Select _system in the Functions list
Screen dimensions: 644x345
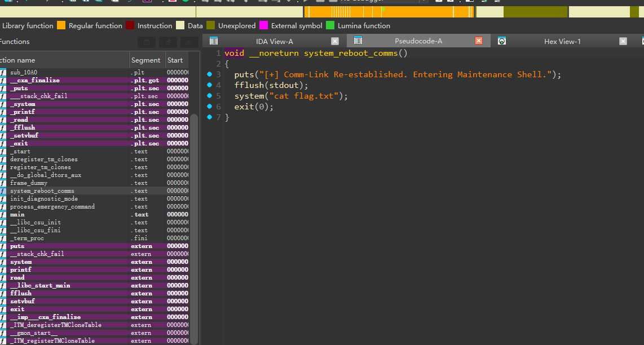point(94,104)
